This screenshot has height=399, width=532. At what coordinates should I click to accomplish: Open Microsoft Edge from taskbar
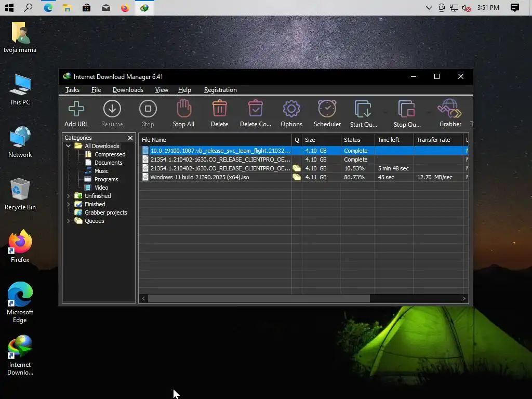pyautogui.click(x=48, y=7)
